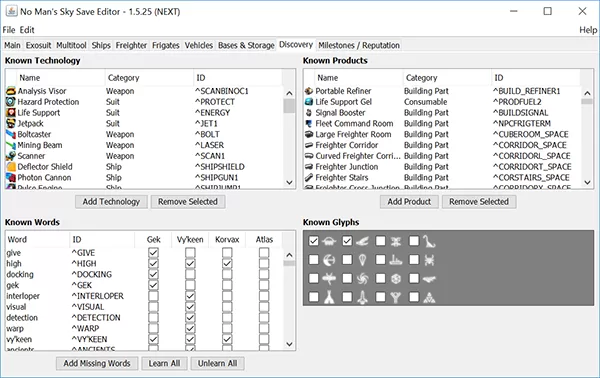Switch to the Freighter tab

(x=131, y=45)
